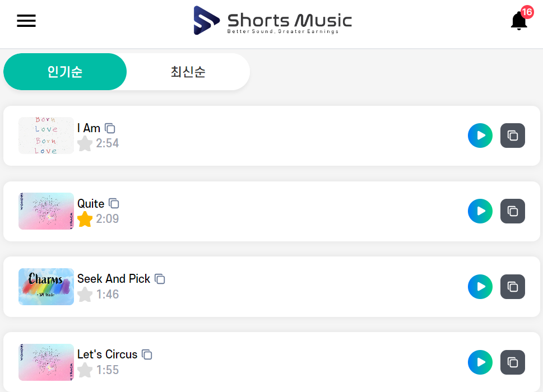Switch to the 최신순 tab
Screen dimensions: 543x392
pos(188,72)
